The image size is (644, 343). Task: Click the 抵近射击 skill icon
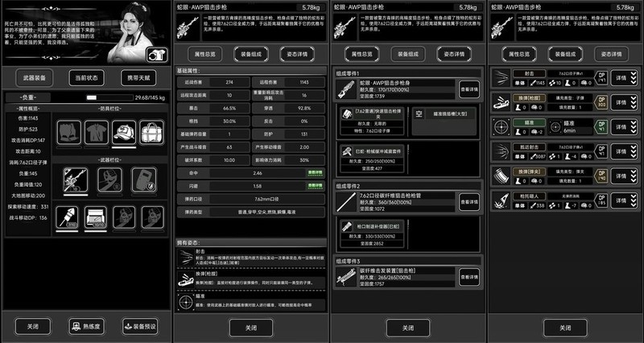coord(501,151)
